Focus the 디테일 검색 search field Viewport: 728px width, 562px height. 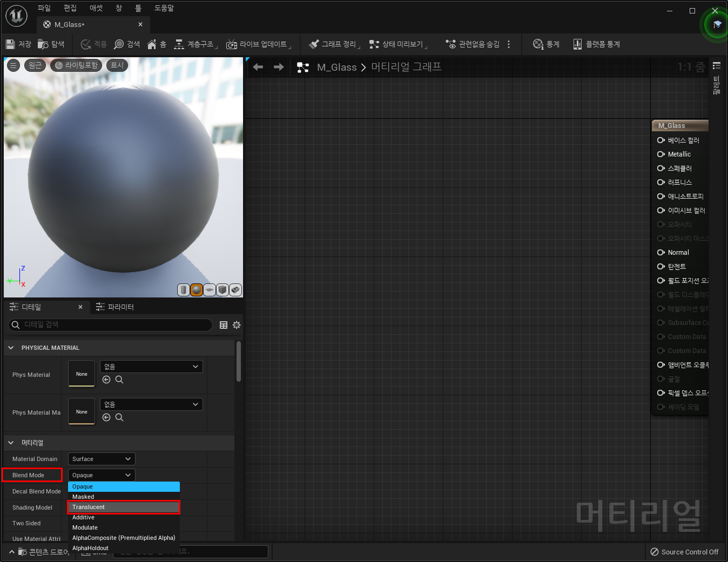point(110,324)
